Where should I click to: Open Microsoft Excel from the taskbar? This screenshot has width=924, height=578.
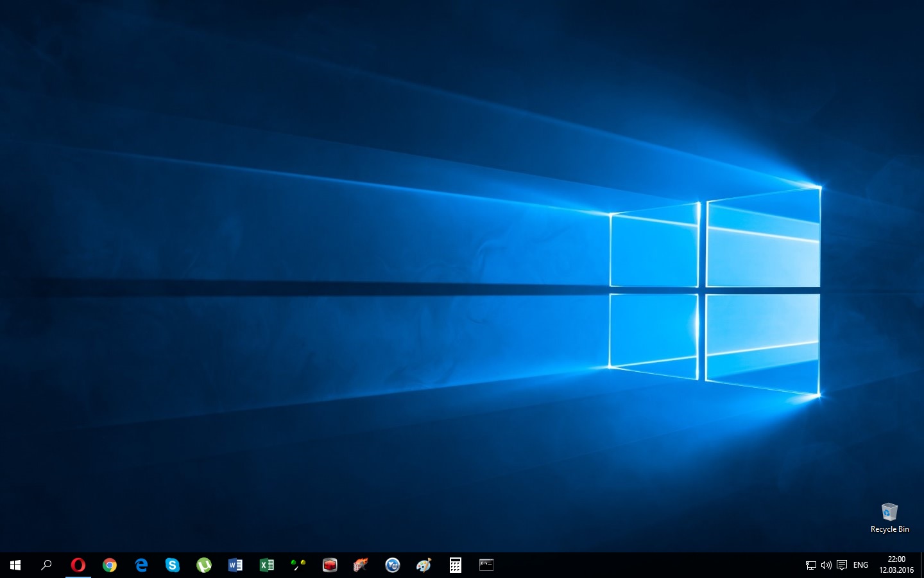pos(267,565)
